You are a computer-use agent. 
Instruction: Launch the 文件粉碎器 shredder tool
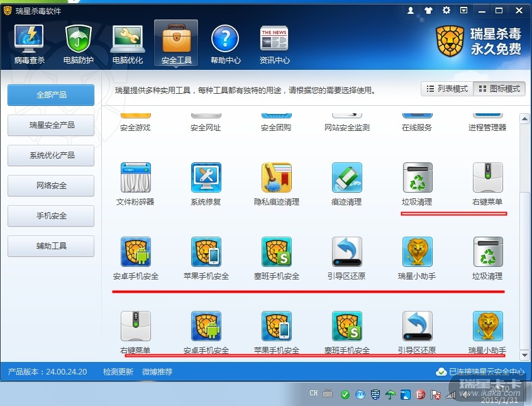point(135,178)
